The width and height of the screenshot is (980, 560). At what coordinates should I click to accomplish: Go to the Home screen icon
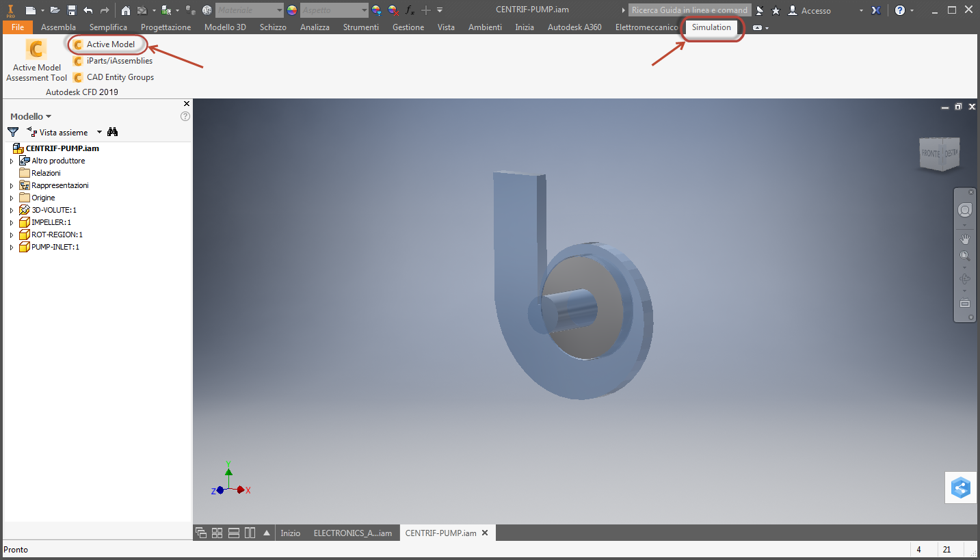click(126, 10)
